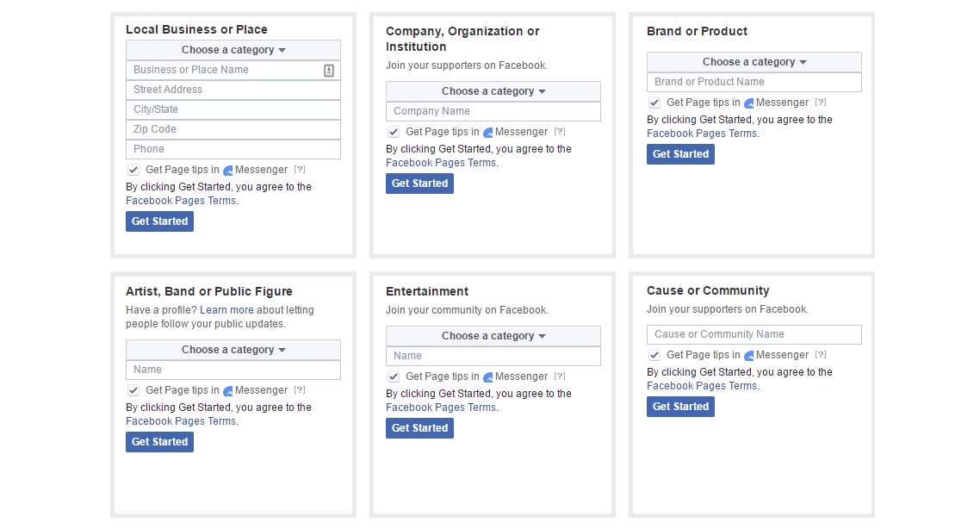The height and width of the screenshot is (529, 980).
Task: Disable Messenger page tips in Entertainment section
Action: 394,377
